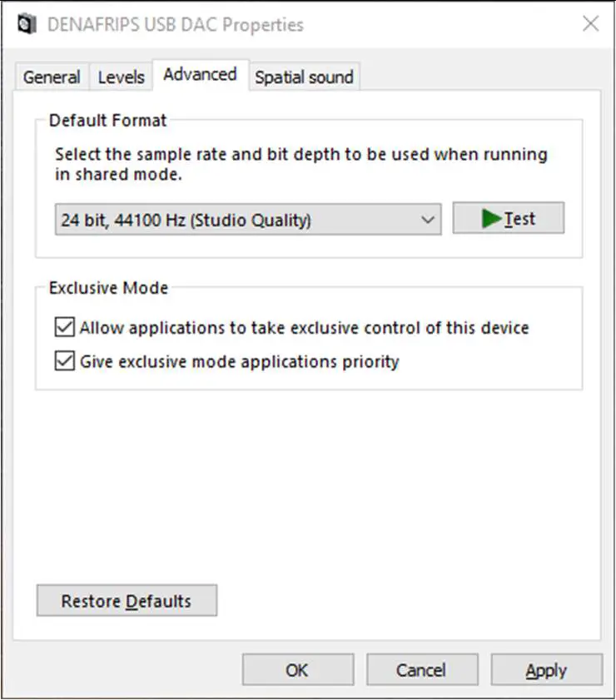Viewport: 616px width, 700px height.
Task: Confirm settings with the OK button
Action: click(297, 669)
